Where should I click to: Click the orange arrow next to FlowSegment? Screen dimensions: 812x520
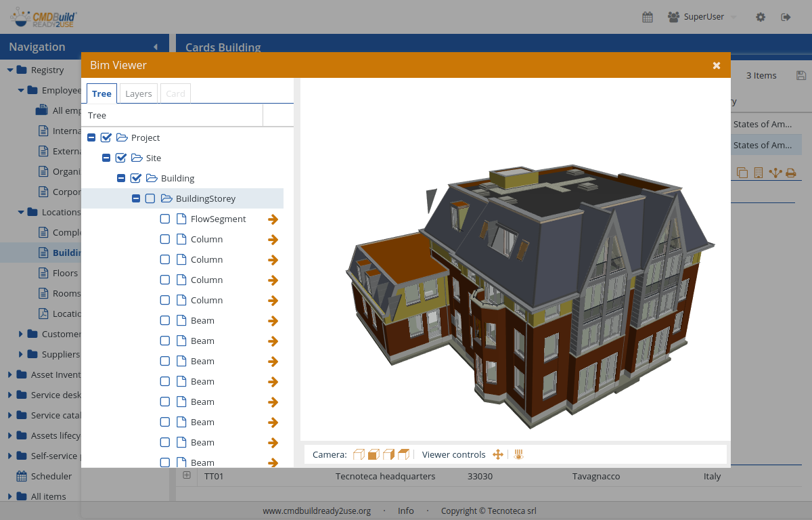point(273,219)
